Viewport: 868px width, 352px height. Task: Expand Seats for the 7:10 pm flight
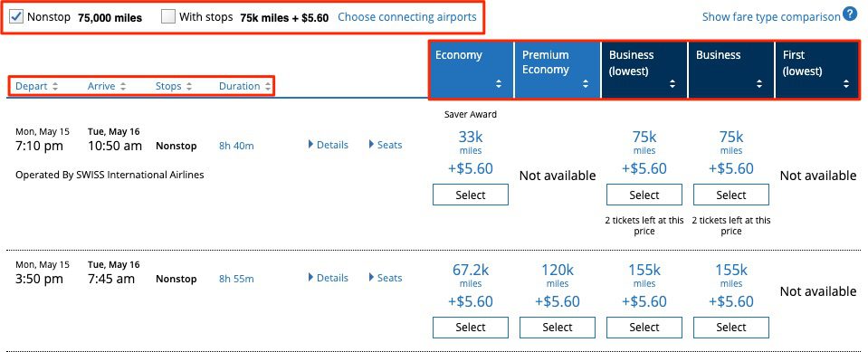(x=386, y=145)
